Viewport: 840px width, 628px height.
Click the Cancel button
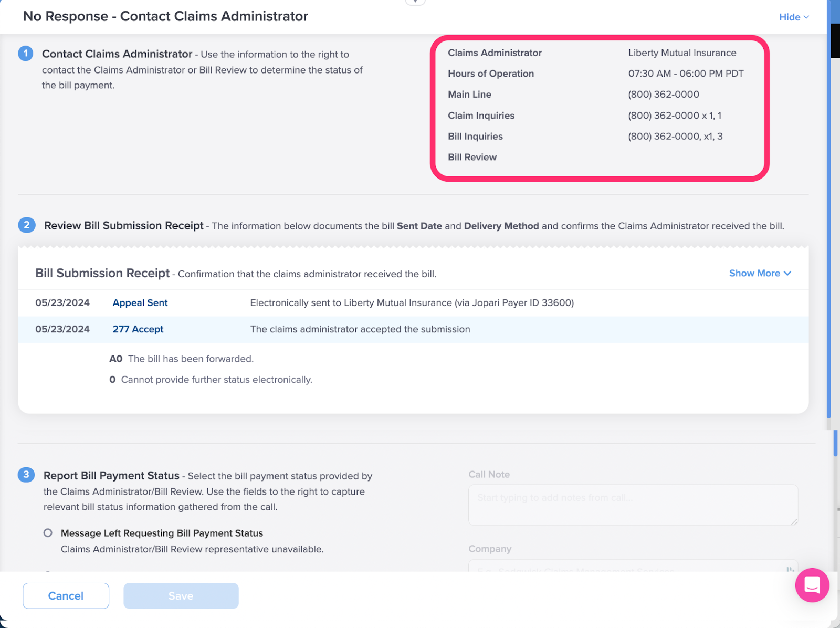66,596
